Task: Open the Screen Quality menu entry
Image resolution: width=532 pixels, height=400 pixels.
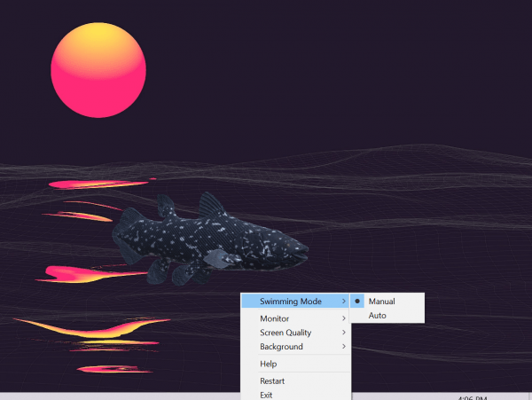Action: tap(285, 333)
